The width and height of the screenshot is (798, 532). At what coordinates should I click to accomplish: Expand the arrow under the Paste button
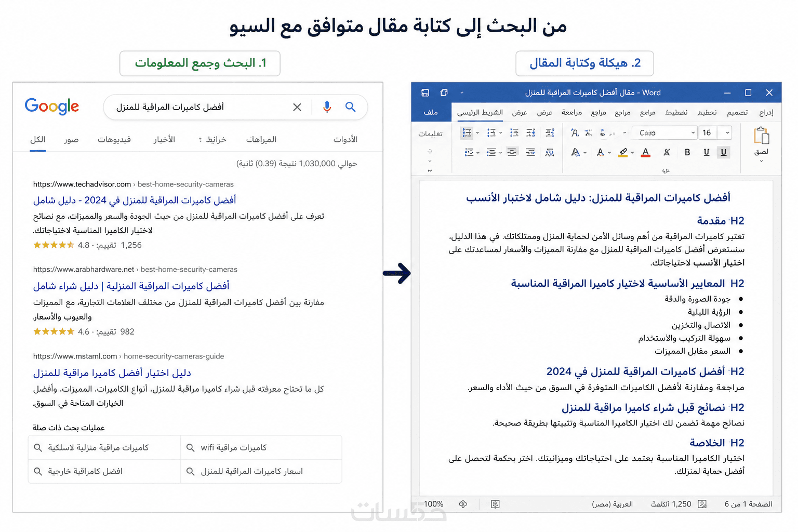tap(762, 161)
